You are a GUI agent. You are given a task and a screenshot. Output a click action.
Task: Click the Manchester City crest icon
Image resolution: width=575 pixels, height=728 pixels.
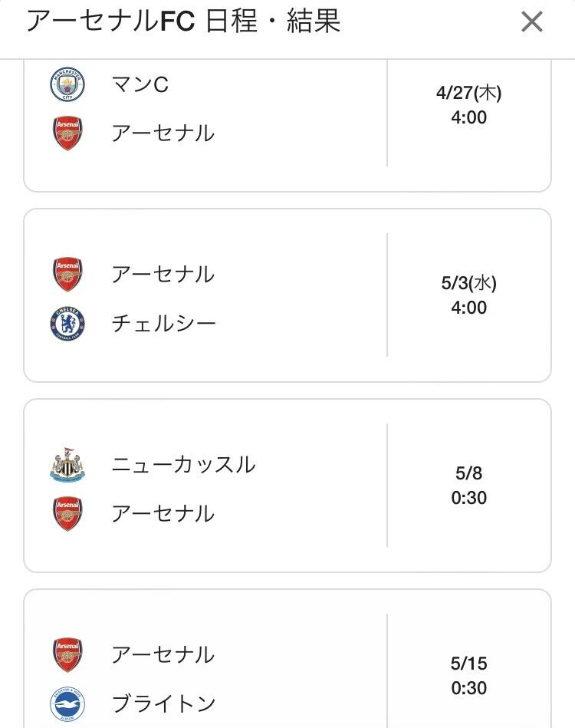(x=67, y=84)
